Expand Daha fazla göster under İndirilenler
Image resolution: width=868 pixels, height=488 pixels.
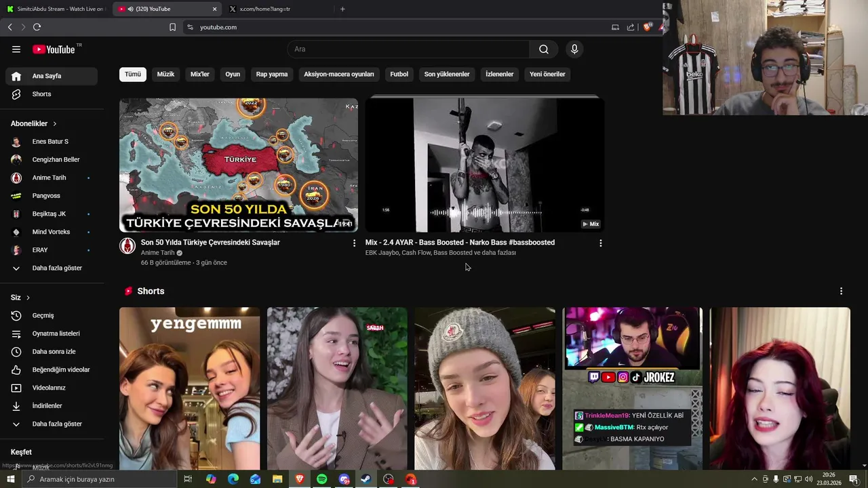click(52, 424)
